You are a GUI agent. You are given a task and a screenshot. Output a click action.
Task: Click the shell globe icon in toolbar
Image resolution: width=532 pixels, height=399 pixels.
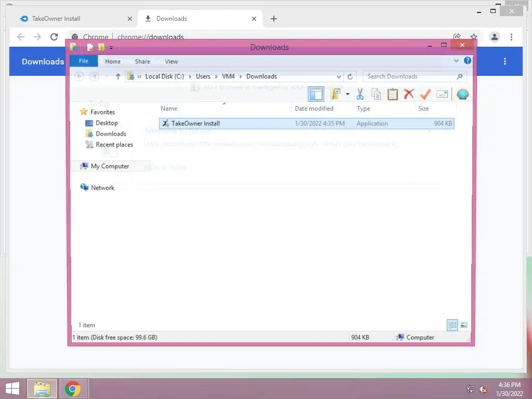(462, 94)
